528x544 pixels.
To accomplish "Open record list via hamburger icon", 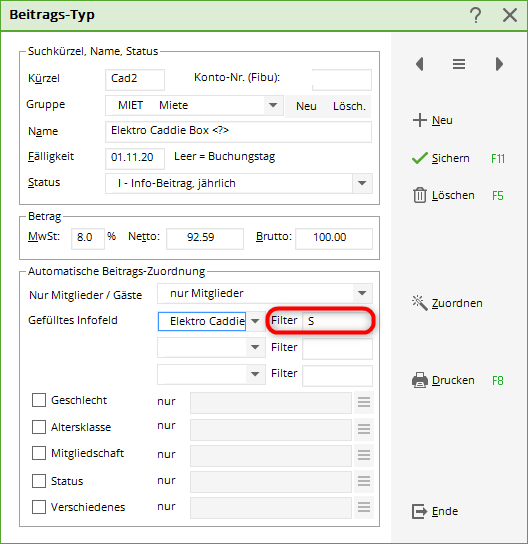I will (459, 64).
